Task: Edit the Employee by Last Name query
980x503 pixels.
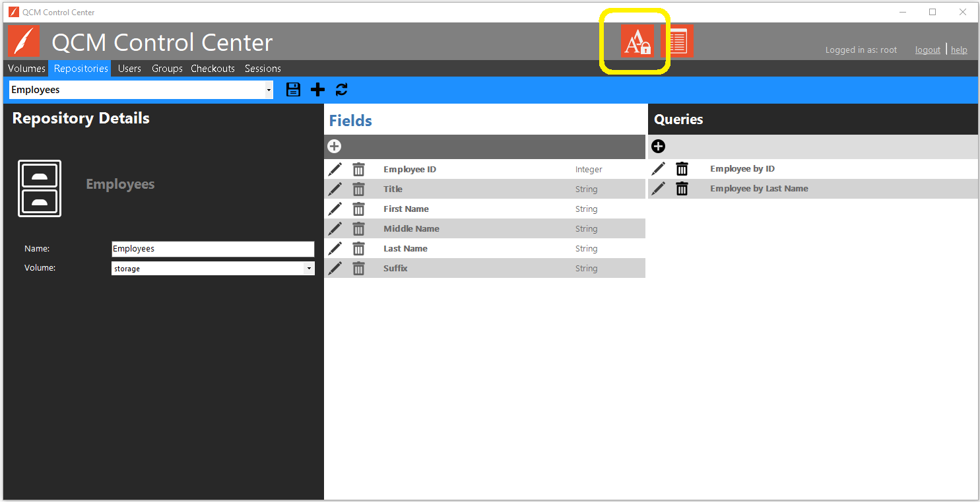Action: tap(658, 189)
